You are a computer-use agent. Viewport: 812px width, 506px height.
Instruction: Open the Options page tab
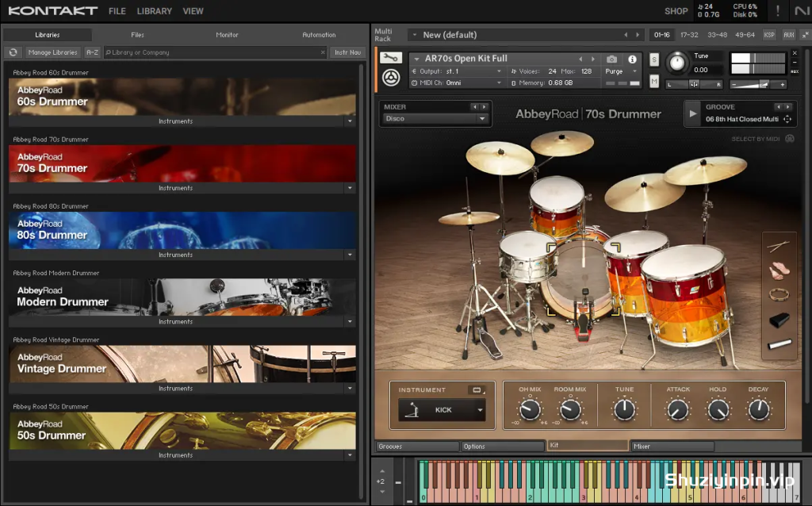click(502, 447)
